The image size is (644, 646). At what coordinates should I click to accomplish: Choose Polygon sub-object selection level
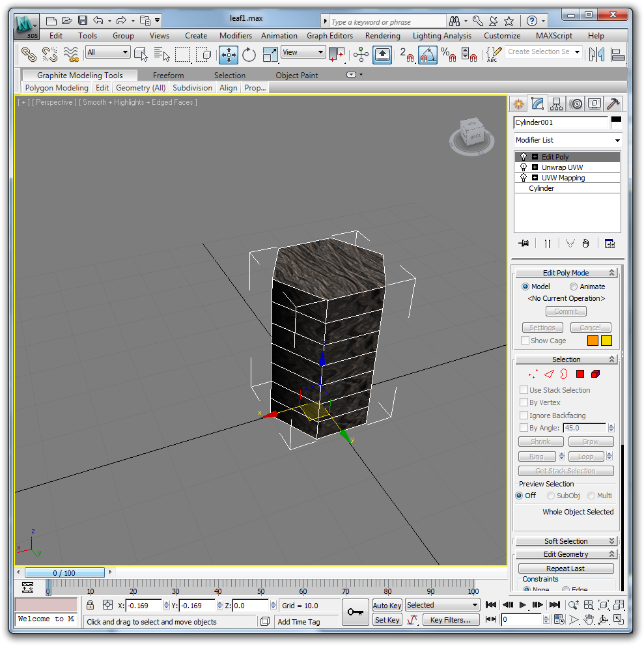580,374
